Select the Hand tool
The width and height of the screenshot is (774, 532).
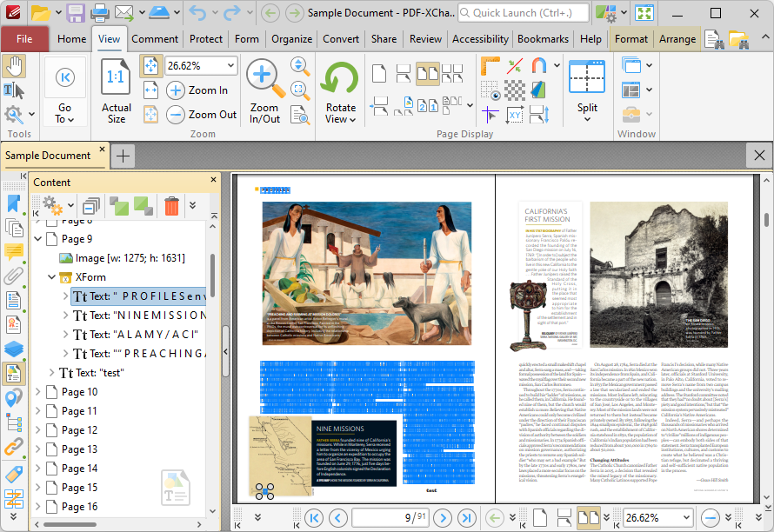click(14, 67)
